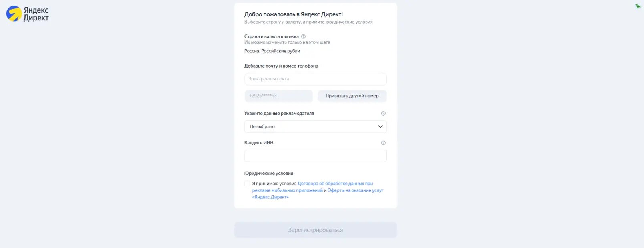Click the green dinosaur icon in corner

[x=638, y=6]
